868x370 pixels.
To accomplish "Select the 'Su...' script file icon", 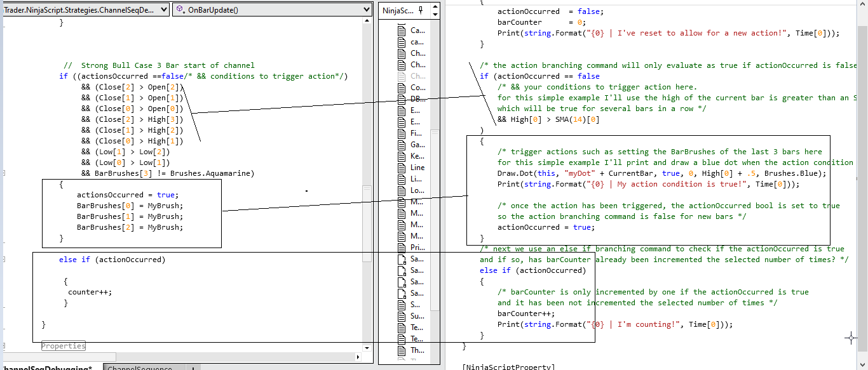I will coord(402,316).
